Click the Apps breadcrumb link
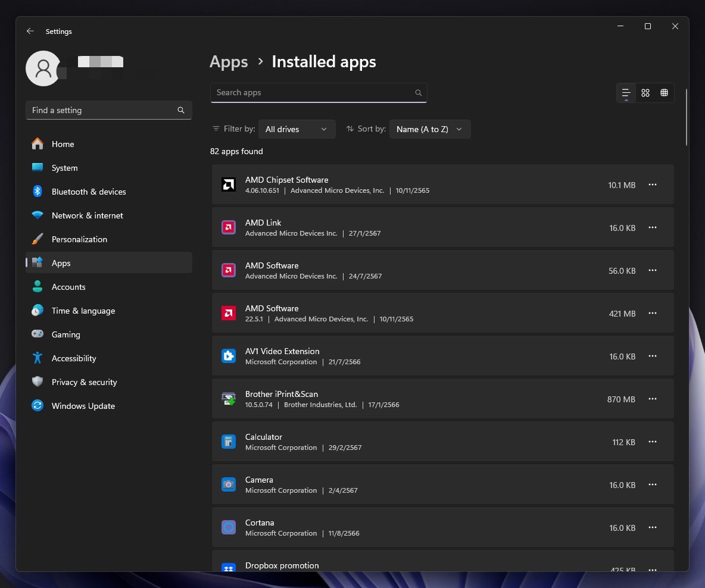The height and width of the screenshot is (588, 705). point(229,61)
